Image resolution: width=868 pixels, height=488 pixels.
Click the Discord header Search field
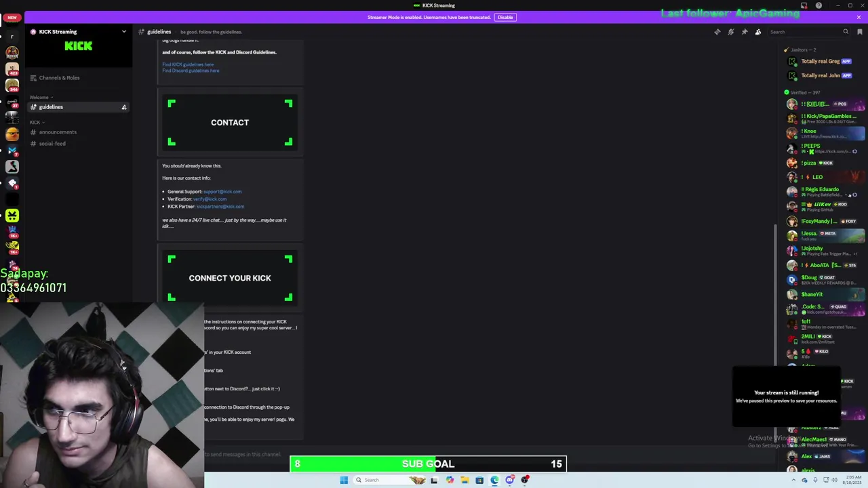808,32
